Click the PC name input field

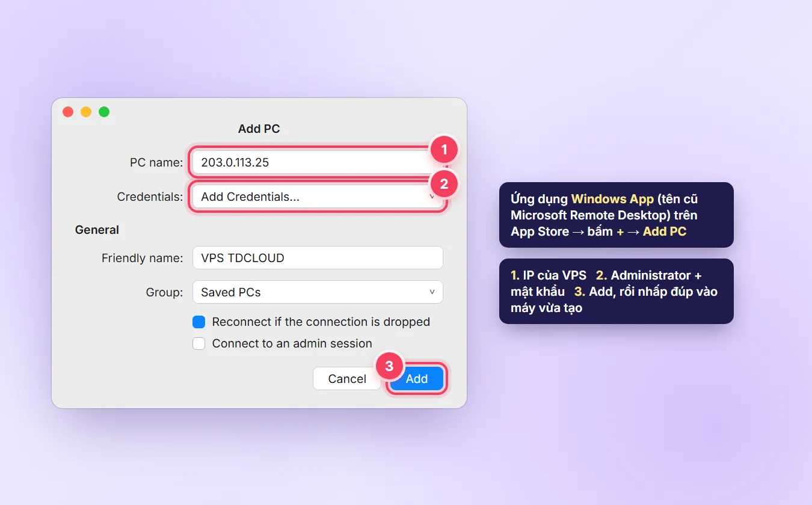coord(318,162)
